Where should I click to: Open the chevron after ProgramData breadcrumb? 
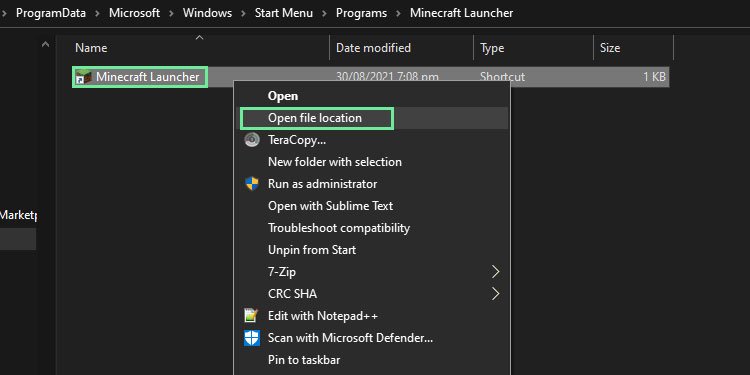[x=98, y=13]
